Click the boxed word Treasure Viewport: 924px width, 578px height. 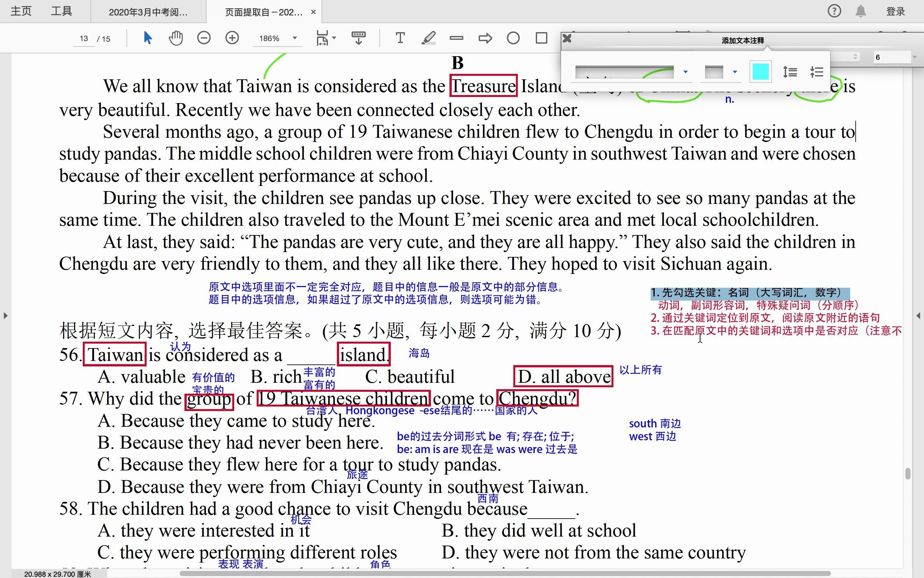point(484,86)
